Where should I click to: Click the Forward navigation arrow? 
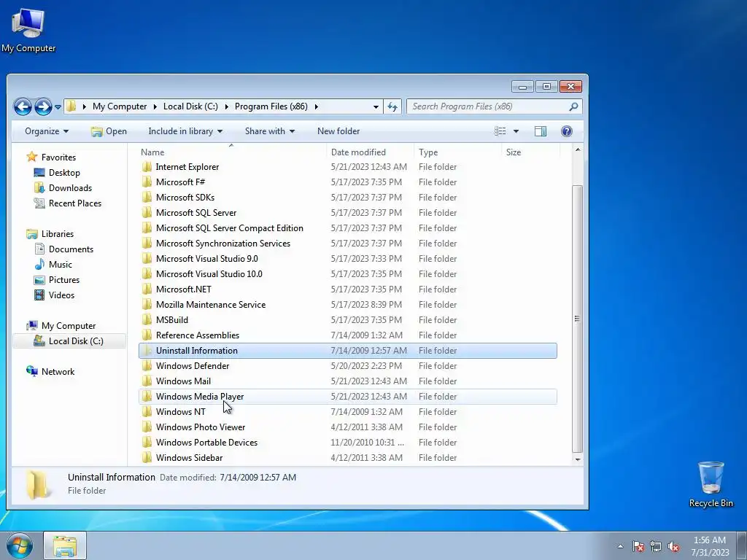pos(43,106)
